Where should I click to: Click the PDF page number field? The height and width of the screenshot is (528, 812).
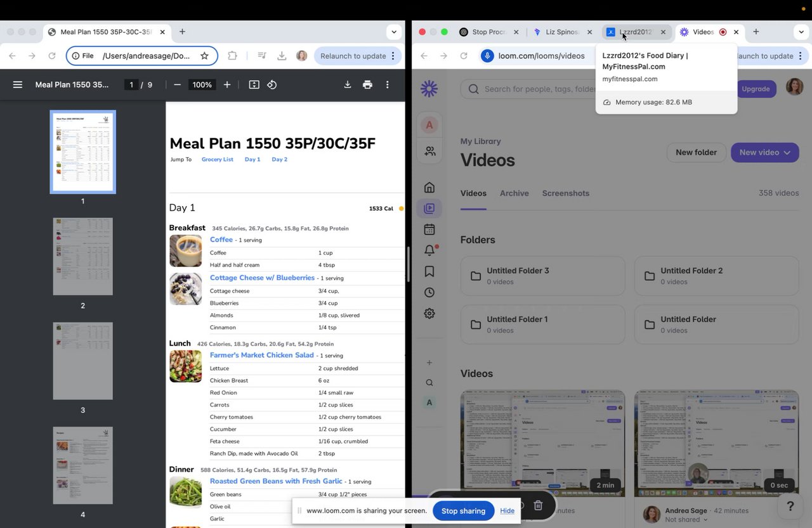click(131, 84)
